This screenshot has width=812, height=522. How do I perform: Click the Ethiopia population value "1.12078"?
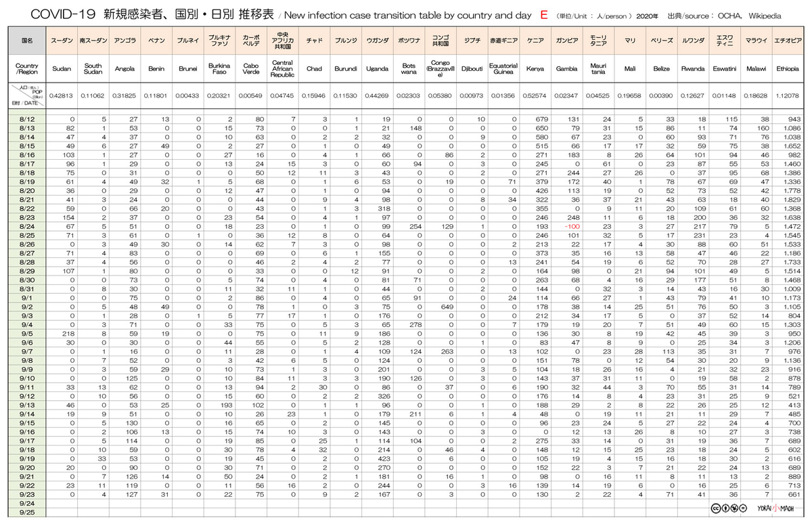click(788, 95)
